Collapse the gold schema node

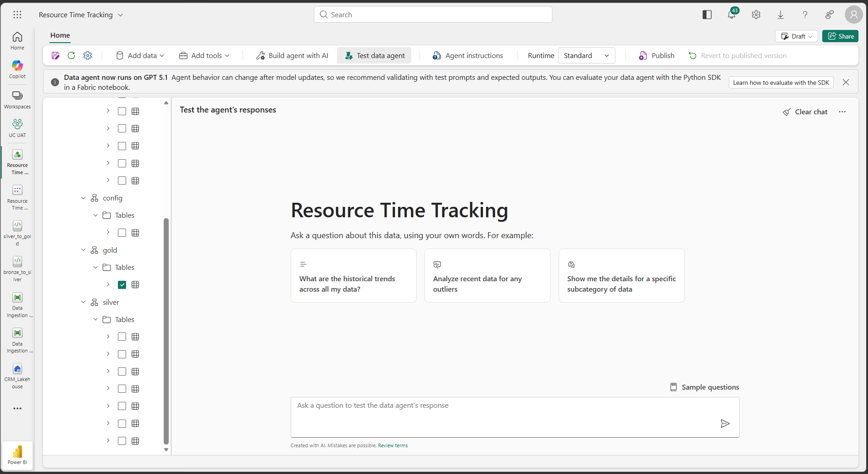tap(83, 250)
